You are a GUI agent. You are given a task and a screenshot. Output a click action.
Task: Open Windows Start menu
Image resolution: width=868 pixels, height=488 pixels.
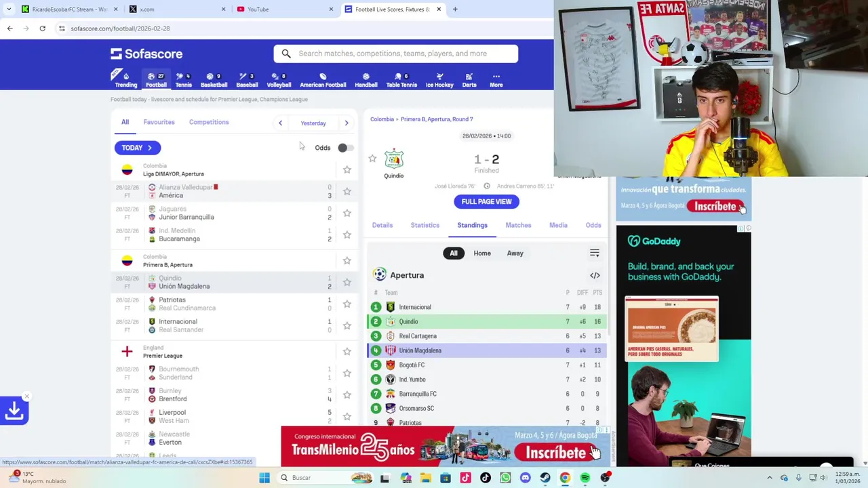click(264, 478)
